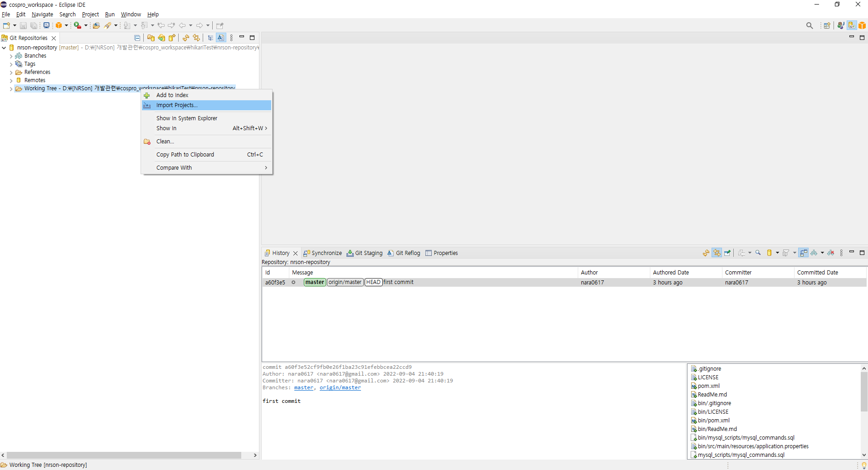Create a new Git repository icon
Image resolution: width=868 pixels, height=470 pixels.
172,38
